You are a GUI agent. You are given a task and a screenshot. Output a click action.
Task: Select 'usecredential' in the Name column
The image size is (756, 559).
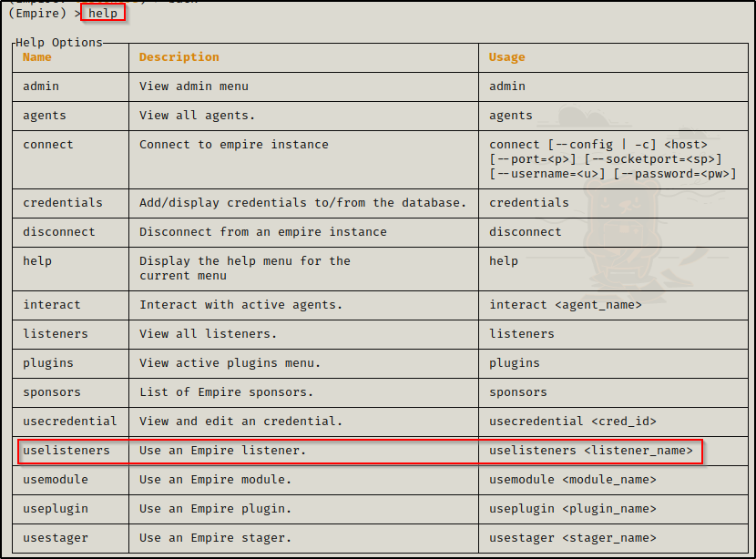tap(70, 422)
